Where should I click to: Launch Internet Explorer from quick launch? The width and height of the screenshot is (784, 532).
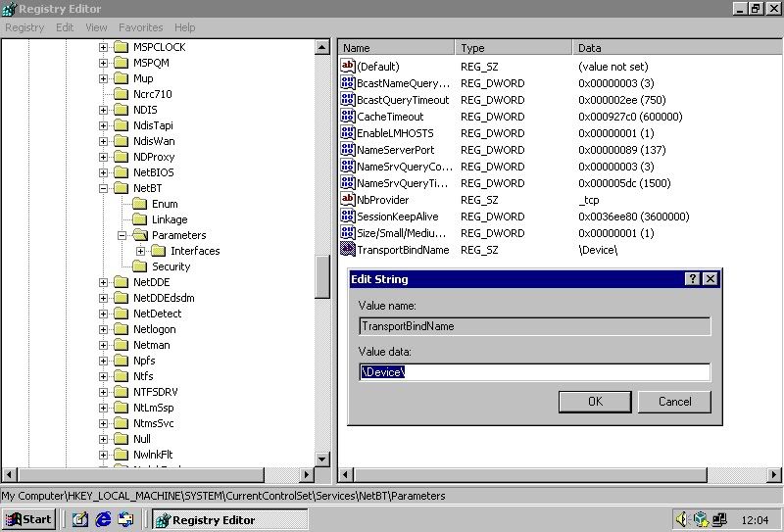pos(103,519)
